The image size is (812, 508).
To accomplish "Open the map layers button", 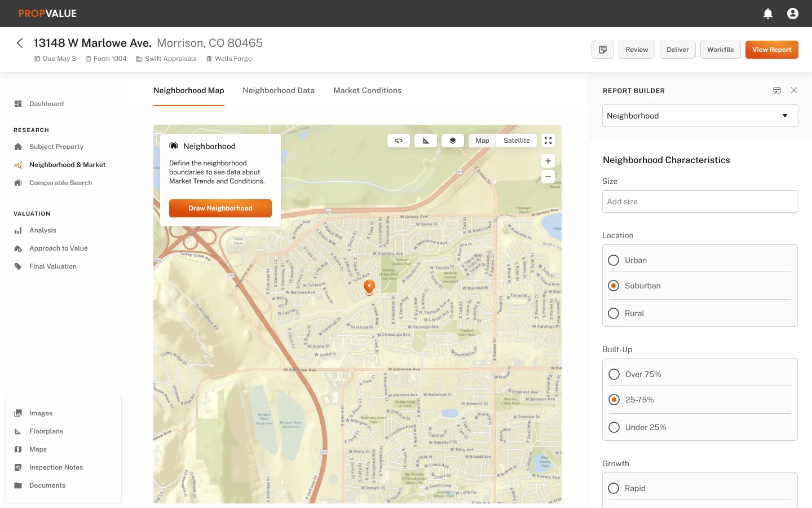I will [453, 141].
